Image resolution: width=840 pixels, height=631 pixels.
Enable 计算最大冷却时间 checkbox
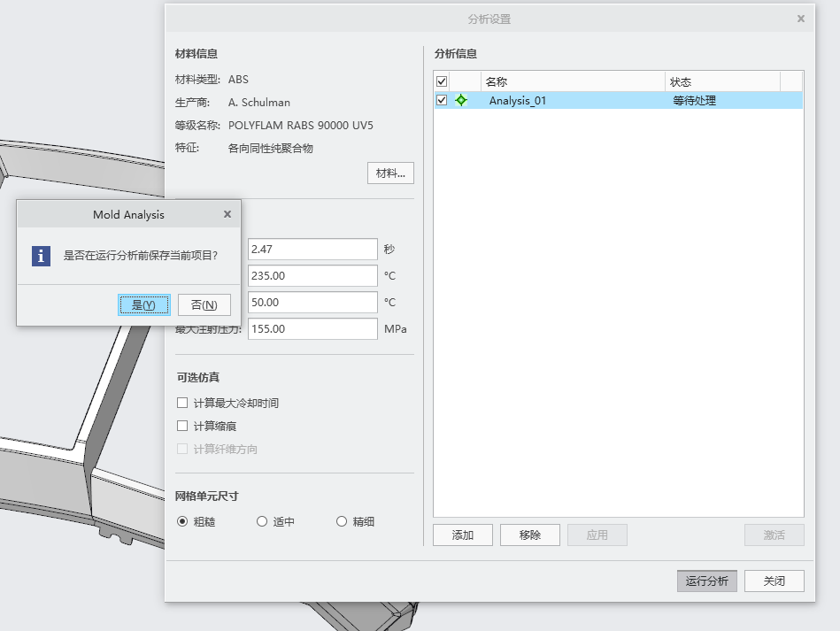coord(182,403)
